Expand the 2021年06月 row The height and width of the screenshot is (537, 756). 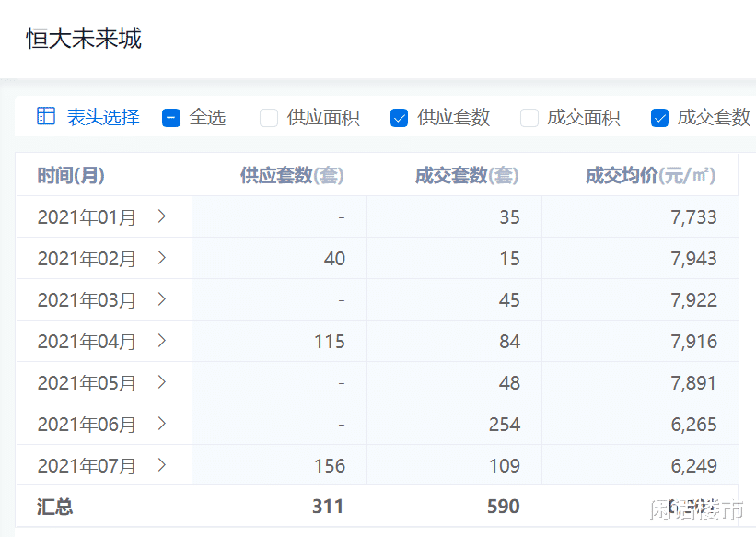click(162, 424)
